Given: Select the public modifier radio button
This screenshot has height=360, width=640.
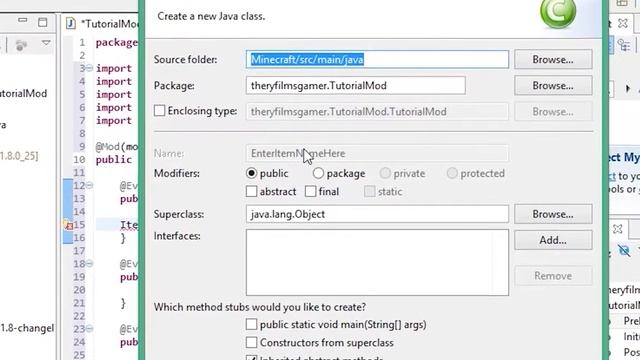Looking at the screenshot, I should 251,173.
